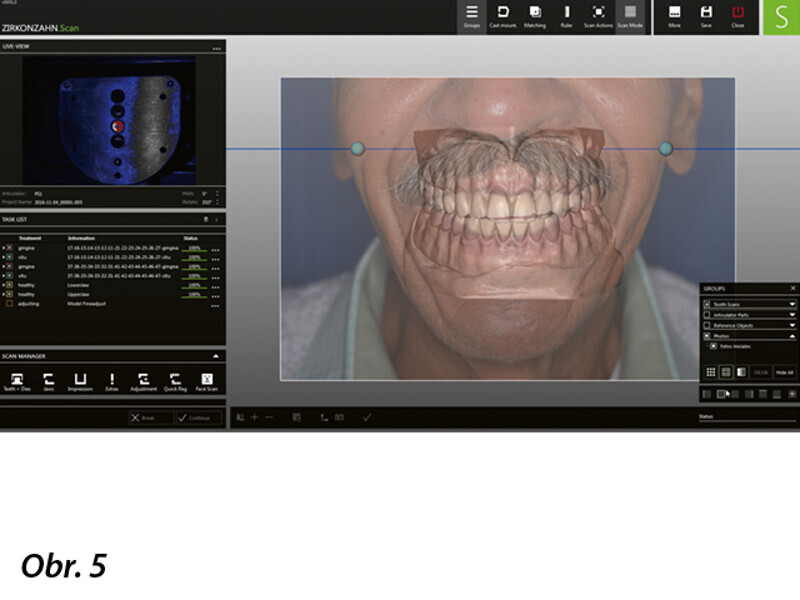Enable the Reference Objects group checkbox
The image size is (800, 600).
707,325
